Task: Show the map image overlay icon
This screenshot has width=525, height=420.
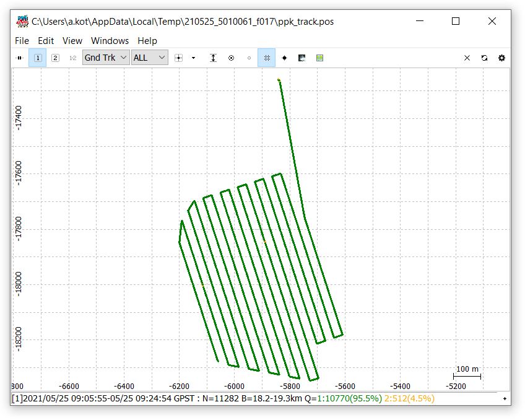Action: tap(302, 58)
